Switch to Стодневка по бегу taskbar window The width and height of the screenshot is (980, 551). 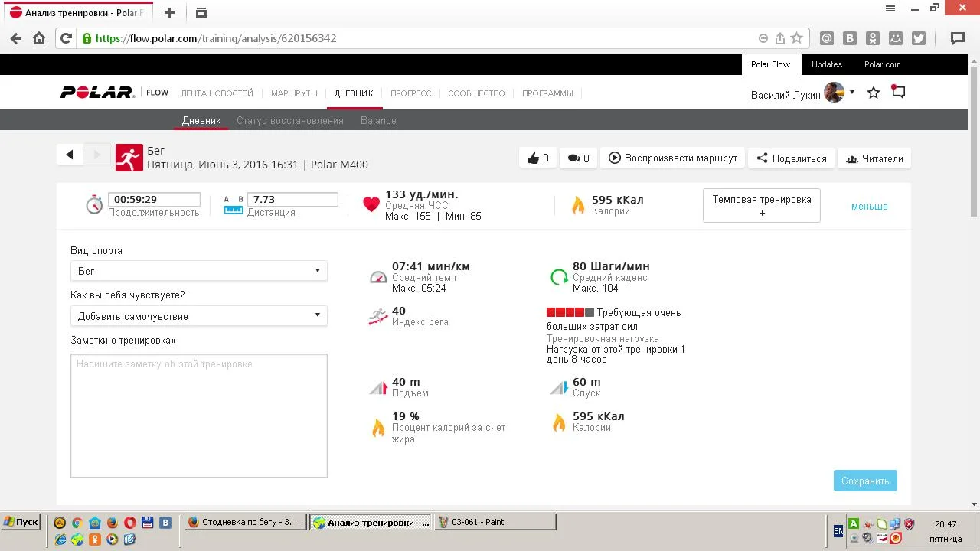click(x=245, y=522)
